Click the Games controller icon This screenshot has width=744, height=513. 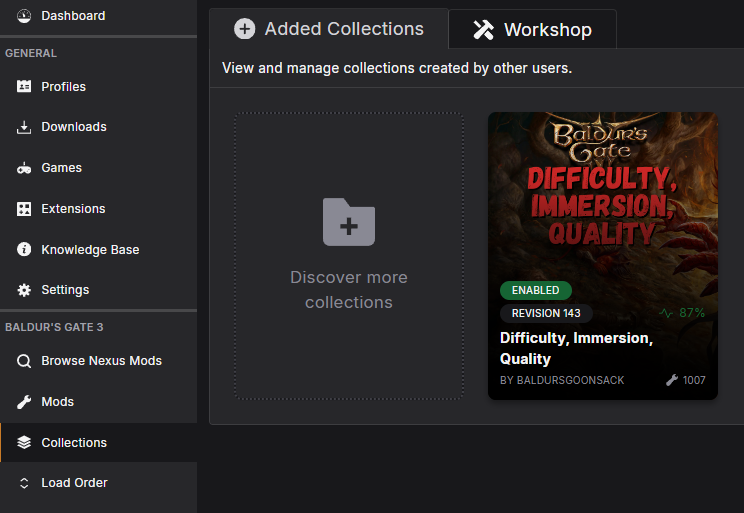click(x=24, y=168)
